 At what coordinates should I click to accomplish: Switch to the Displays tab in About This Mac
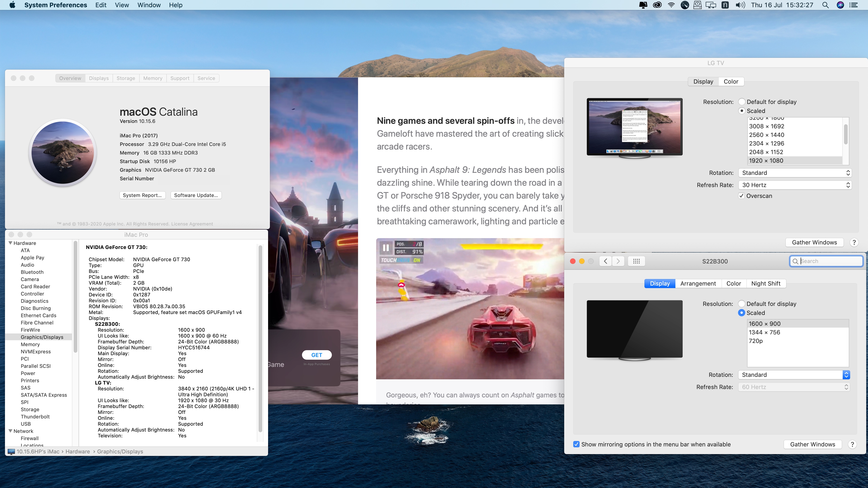(x=99, y=78)
